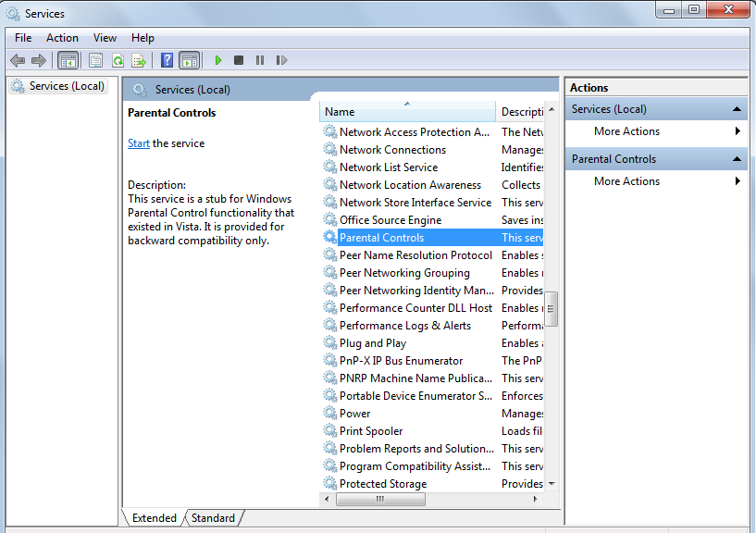756x533 pixels.
Task: Open the Action menu
Action: coord(62,38)
